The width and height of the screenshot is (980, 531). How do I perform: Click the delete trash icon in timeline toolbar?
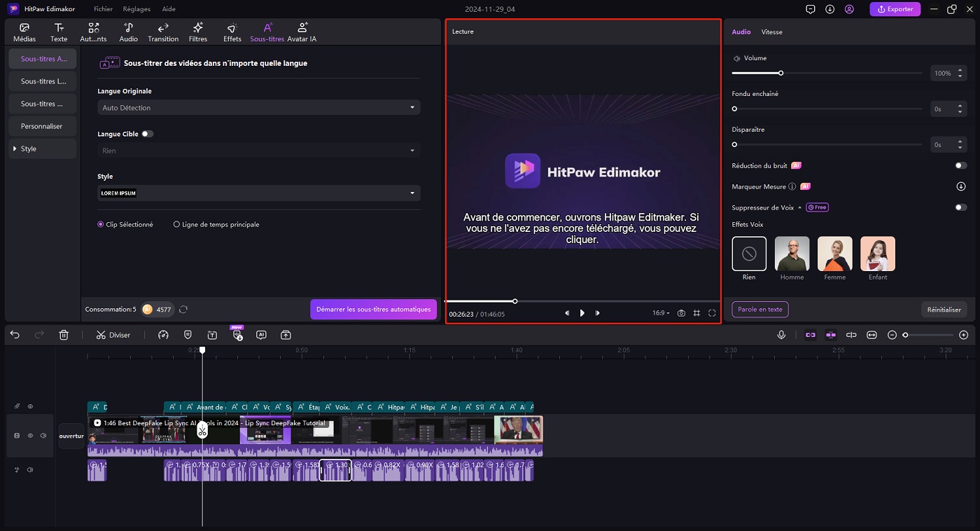click(64, 335)
